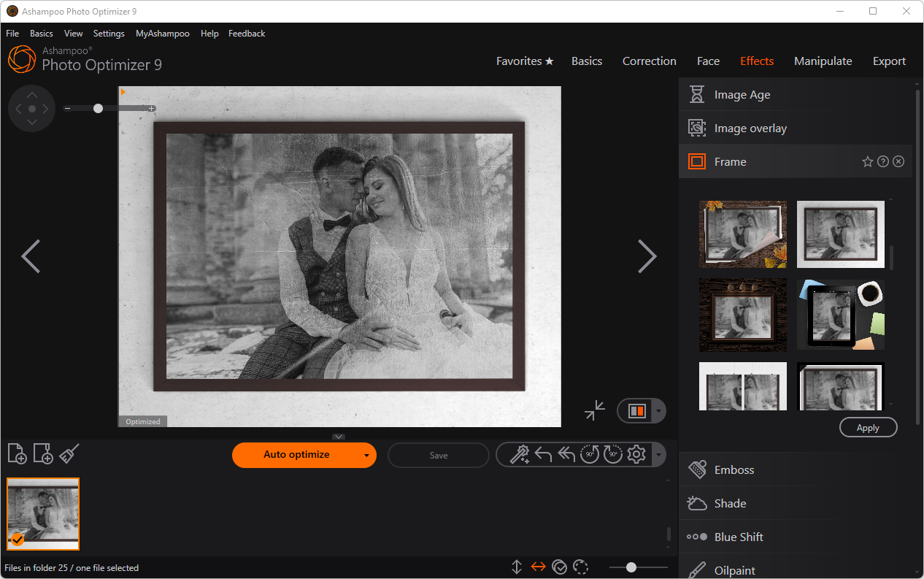Viewport: 924px width, 579px height.
Task: Activate the select-all thumbnails icon
Action: 560,567
